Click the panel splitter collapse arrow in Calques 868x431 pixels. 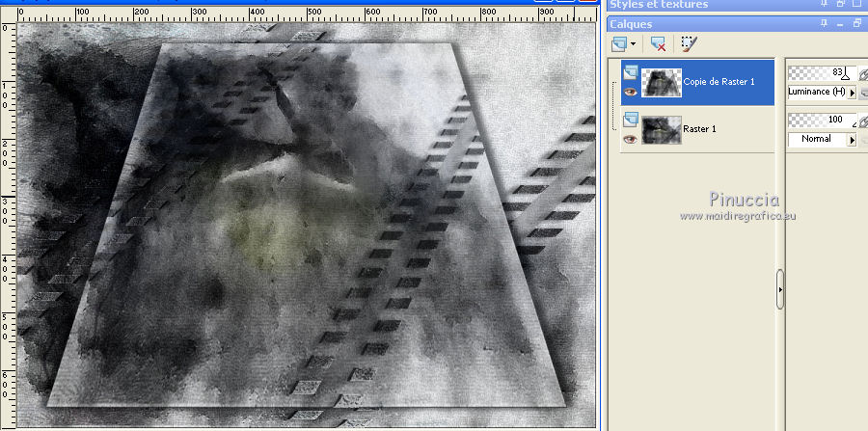pyautogui.click(x=780, y=289)
